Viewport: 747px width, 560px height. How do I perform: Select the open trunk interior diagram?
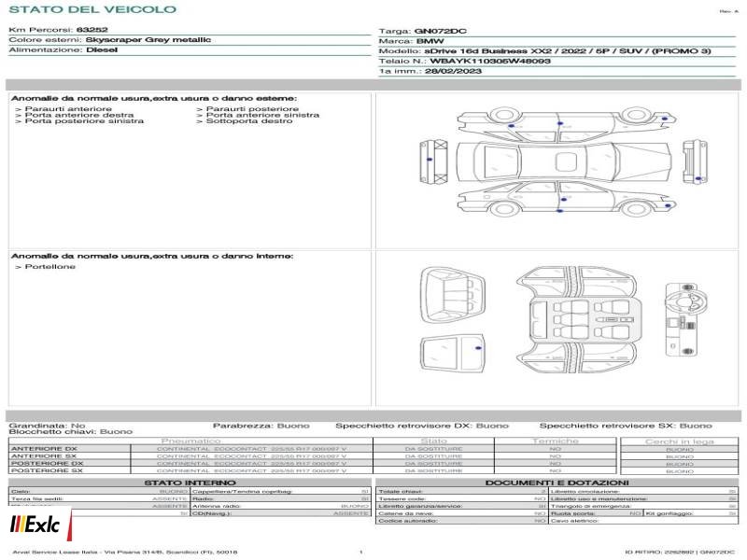453,296
